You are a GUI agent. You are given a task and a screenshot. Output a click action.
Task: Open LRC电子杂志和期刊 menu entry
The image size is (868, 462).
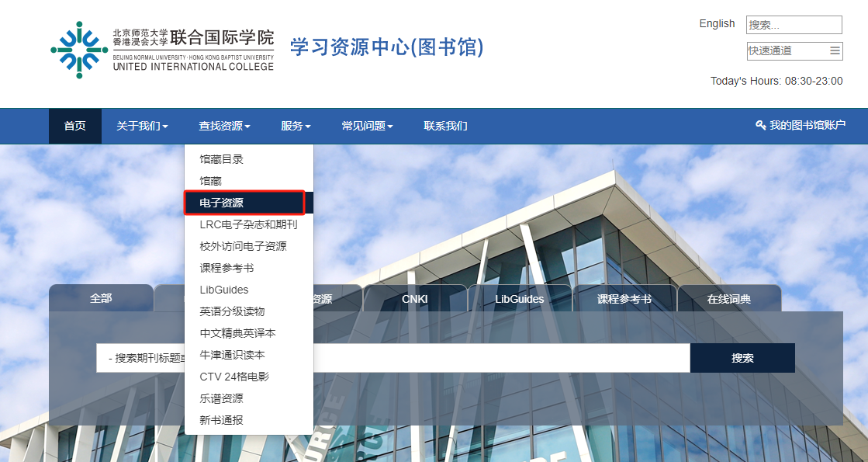coord(248,224)
